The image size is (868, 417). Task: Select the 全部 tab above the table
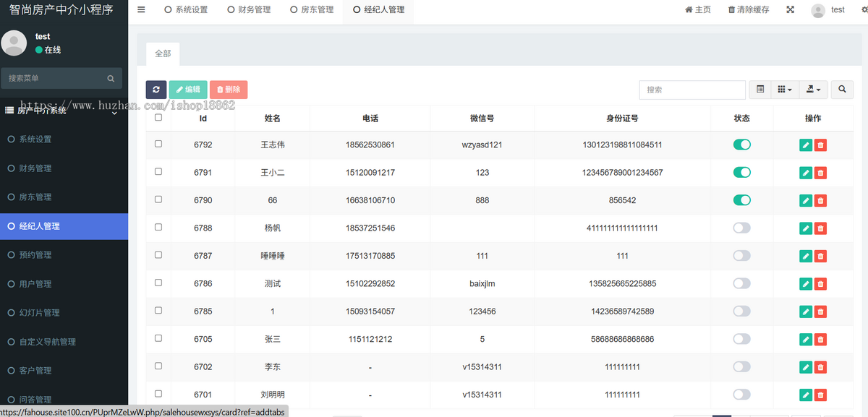[162, 53]
